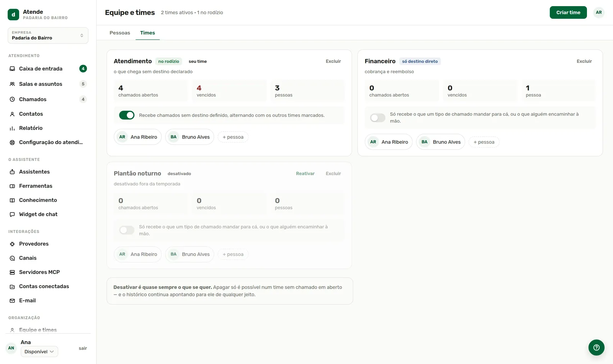Open the Contatos person icon

12,114
